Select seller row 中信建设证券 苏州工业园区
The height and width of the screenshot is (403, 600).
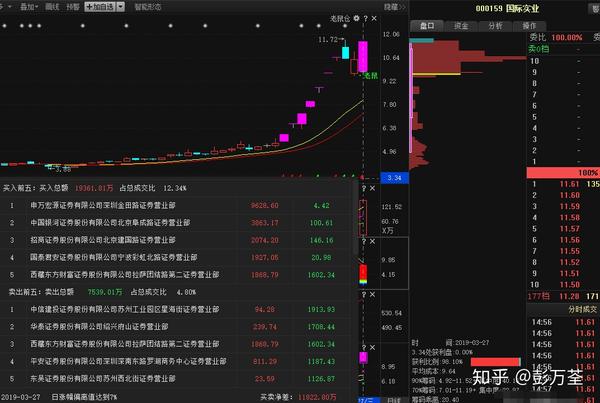(x=176, y=309)
